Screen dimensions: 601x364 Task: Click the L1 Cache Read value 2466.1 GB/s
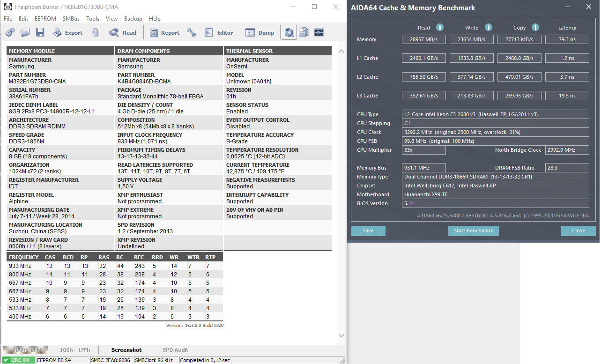(423, 58)
